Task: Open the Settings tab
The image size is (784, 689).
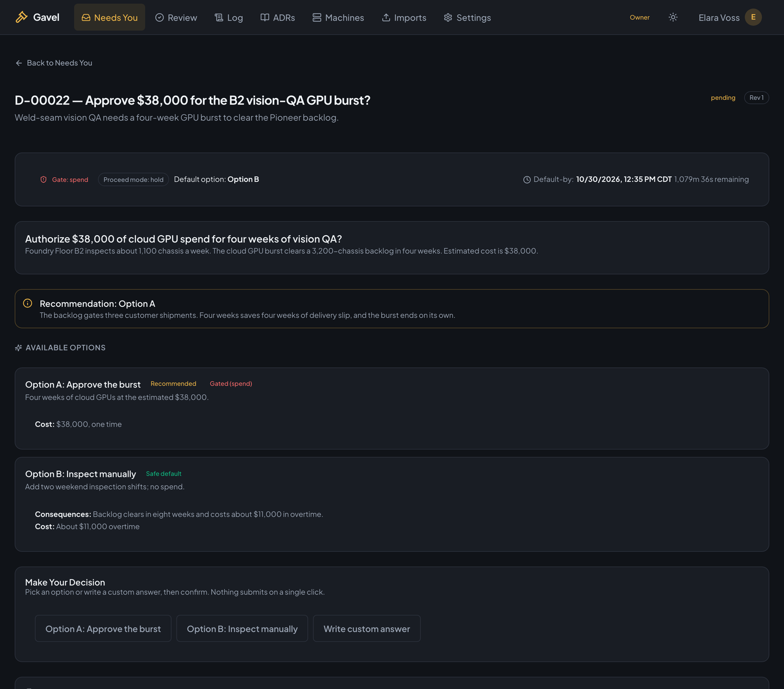Action: (x=467, y=17)
